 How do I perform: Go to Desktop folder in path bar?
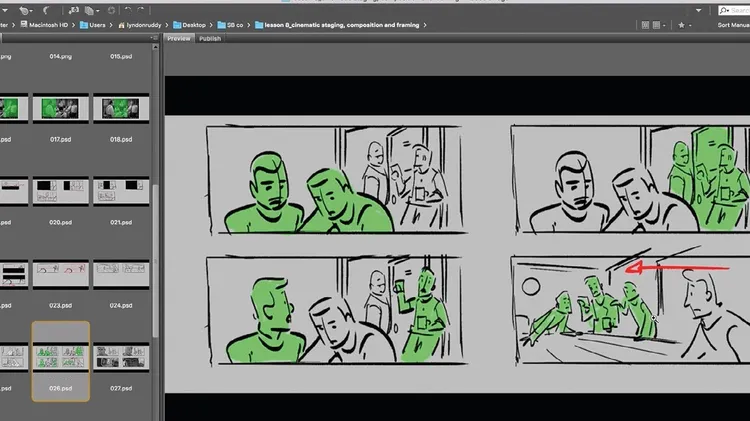coord(191,24)
